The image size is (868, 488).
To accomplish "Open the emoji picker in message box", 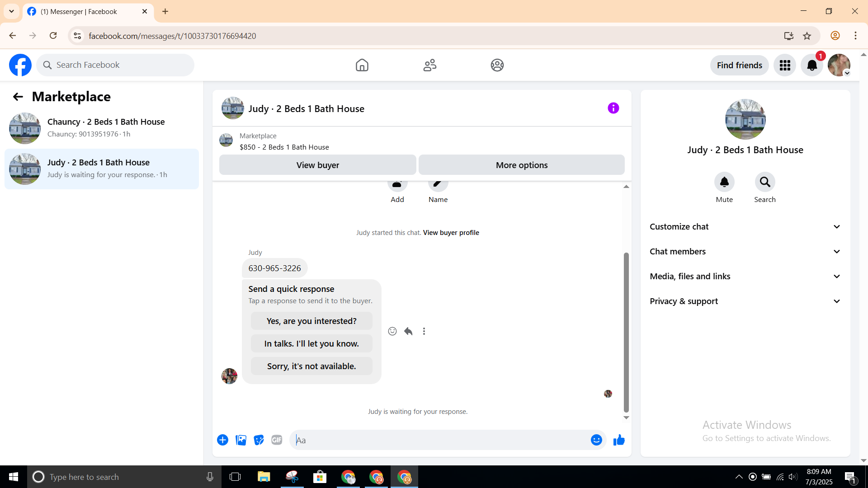I will point(596,440).
